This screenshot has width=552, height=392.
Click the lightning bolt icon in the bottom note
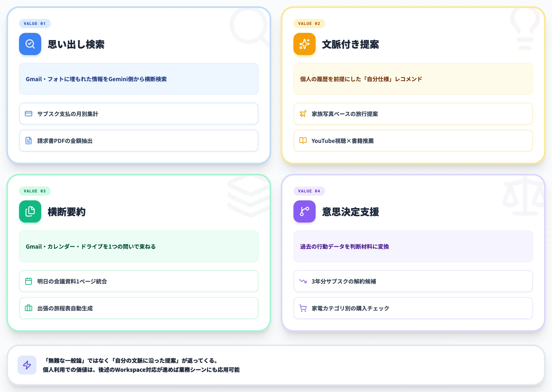click(x=27, y=365)
